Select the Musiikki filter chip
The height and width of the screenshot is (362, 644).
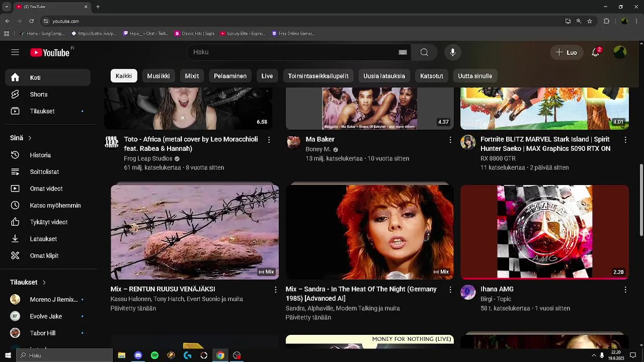click(x=158, y=76)
